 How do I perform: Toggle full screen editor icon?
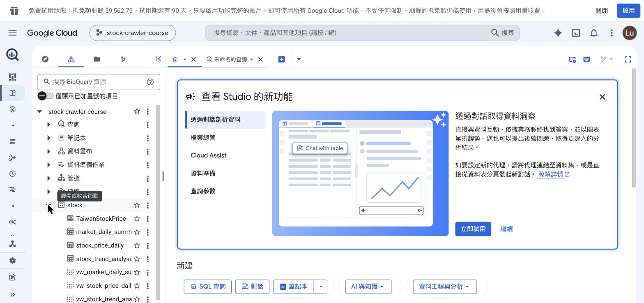point(628,59)
